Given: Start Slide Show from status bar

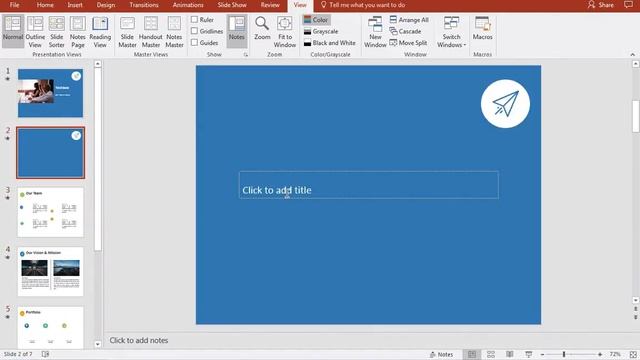Looking at the screenshot, I should click(x=529, y=354).
